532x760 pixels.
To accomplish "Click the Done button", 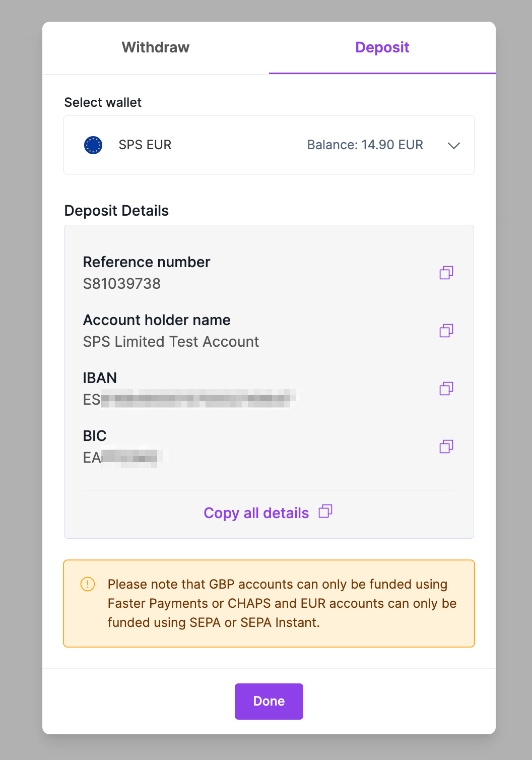I will [269, 701].
